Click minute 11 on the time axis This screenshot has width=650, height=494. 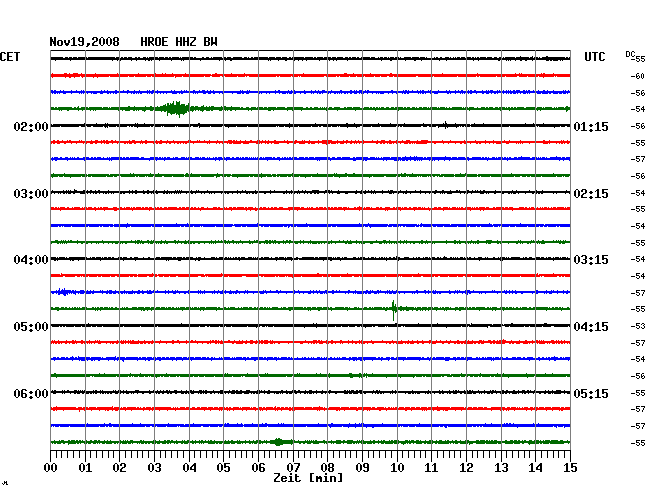pyautogui.click(x=431, y=467)
